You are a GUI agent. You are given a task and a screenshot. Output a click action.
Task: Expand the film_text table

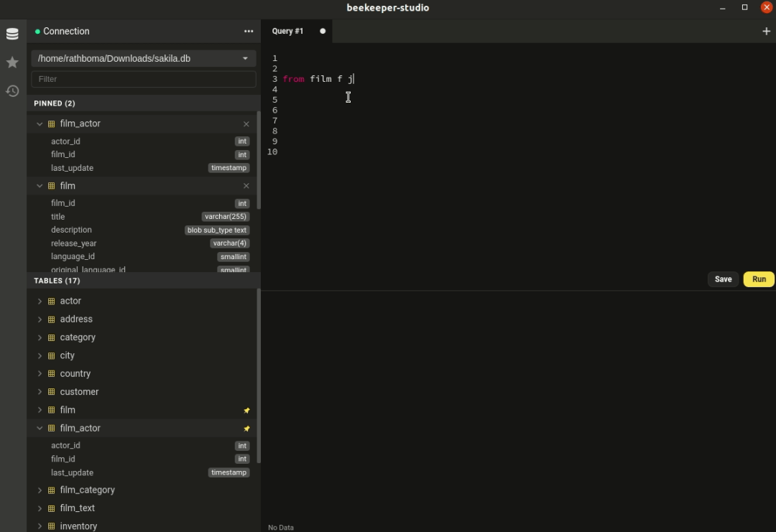tap(40, 508)
